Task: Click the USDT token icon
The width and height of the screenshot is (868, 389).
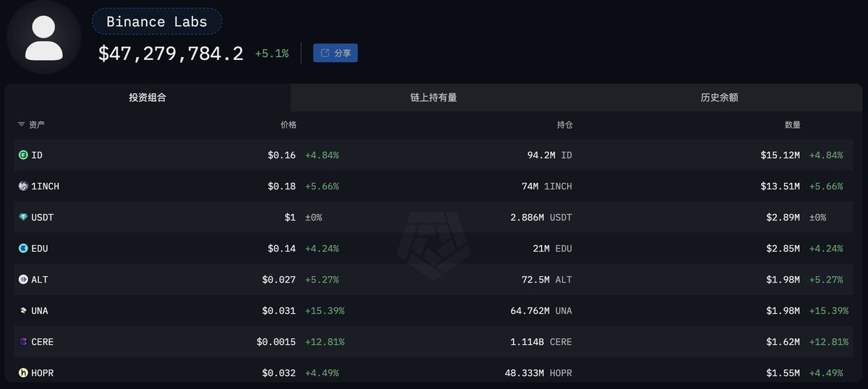Action: pyautogui.click(x=23, y=217)
